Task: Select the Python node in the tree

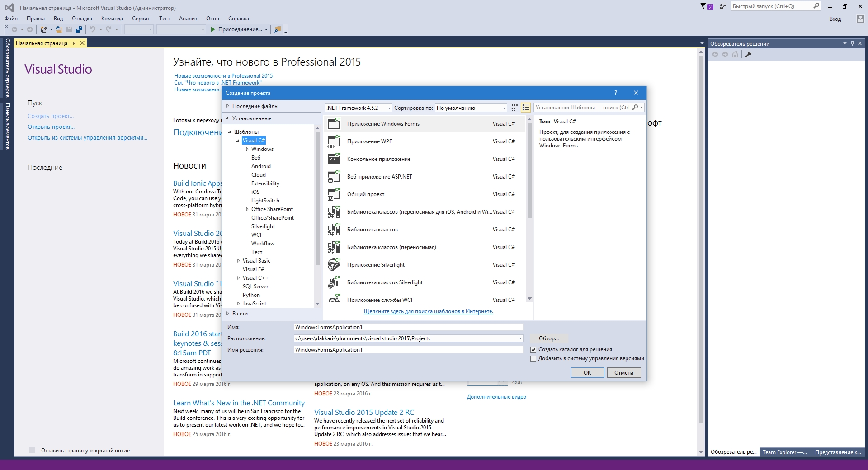Action: (251, 295)
